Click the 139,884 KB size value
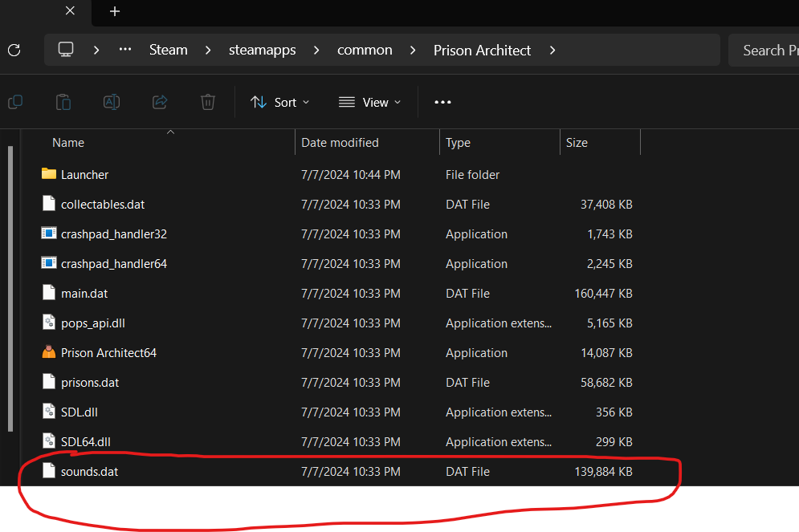The height and width of the screenshot is (532, 799). [603, 472]
